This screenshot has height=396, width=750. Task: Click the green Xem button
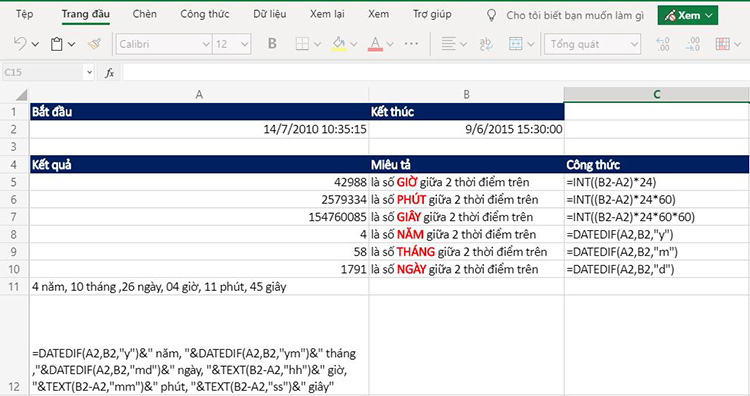[x=688, y=15]
